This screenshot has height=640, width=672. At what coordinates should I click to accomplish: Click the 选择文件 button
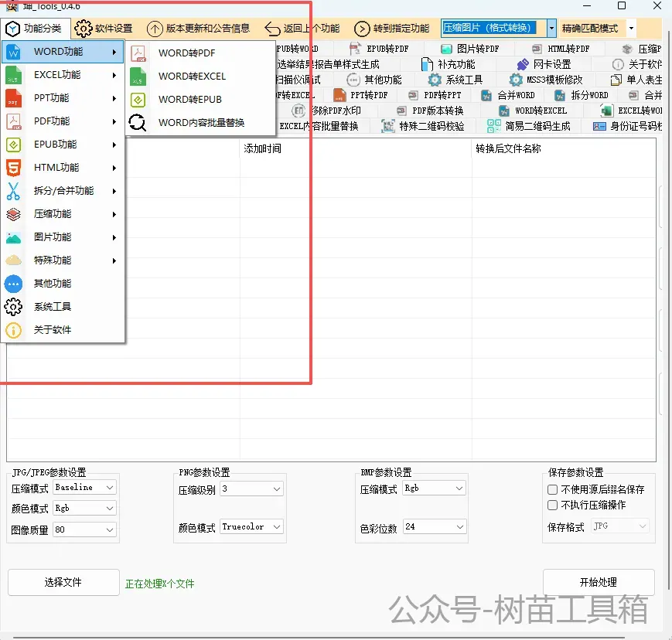click(x=63, y=583)
